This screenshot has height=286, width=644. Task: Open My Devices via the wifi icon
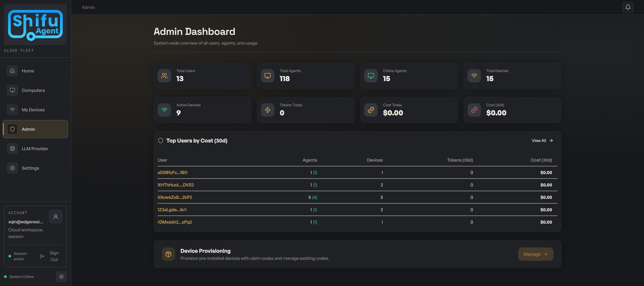(12, 109)
